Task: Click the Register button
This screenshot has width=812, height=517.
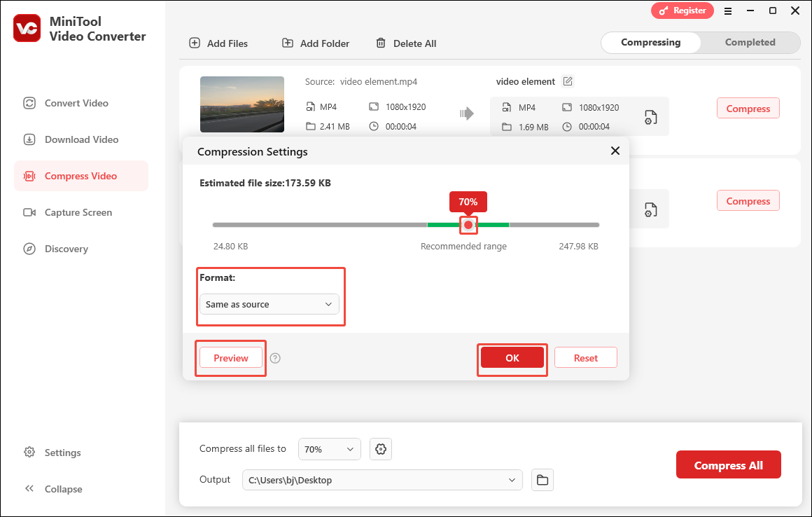Action: (x=682, y=11)
